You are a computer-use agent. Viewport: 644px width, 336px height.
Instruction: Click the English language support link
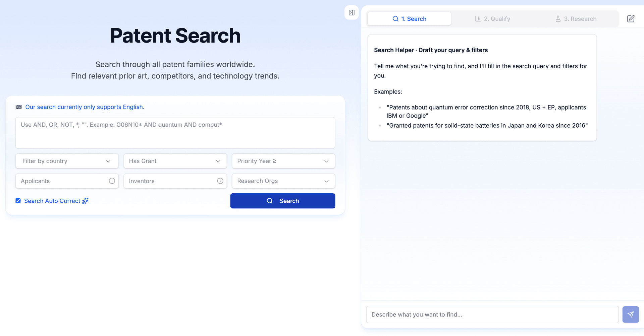point(85,107)
